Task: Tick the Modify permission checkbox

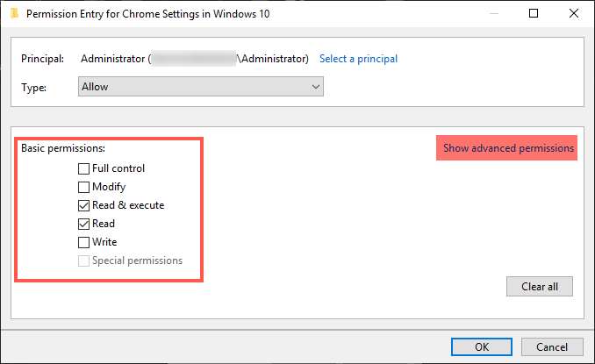Action: [x=83, y=187]
